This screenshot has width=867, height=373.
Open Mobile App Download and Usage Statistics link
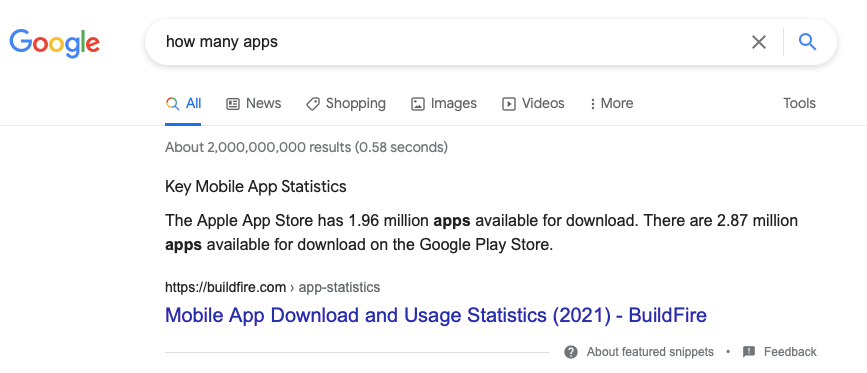click(x=436, y=315)
